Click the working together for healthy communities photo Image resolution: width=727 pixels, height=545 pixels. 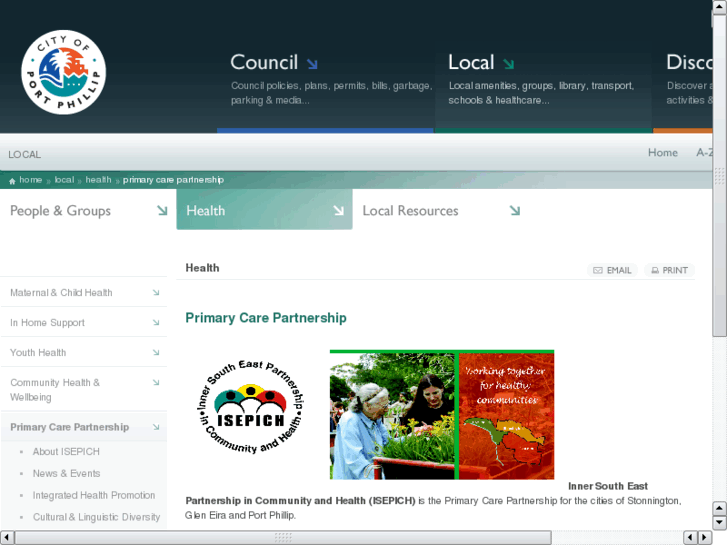click(442, 415)
